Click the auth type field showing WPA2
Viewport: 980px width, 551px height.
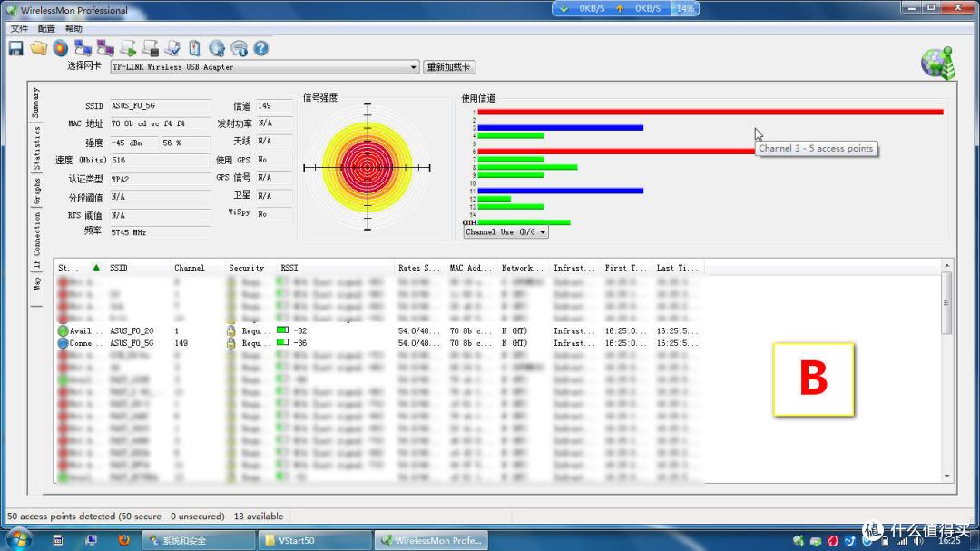click(x=160, y=179)
